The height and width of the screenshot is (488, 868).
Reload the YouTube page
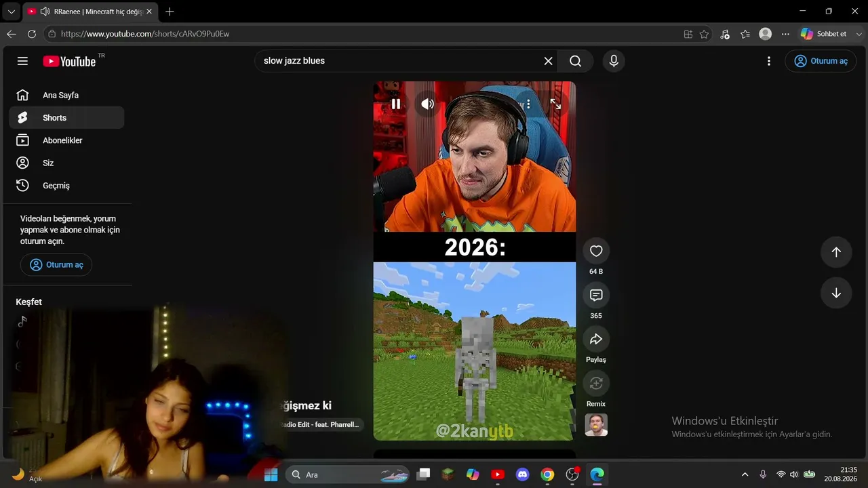[32, 34]
